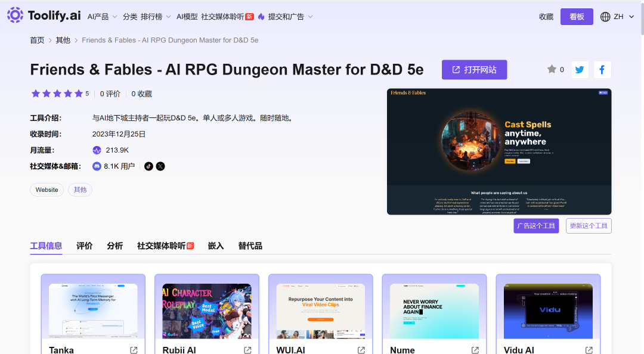Screen dimensions: 644x354
Task: Click the Toolify.ai logo
Action: click(x=44, y=15)
